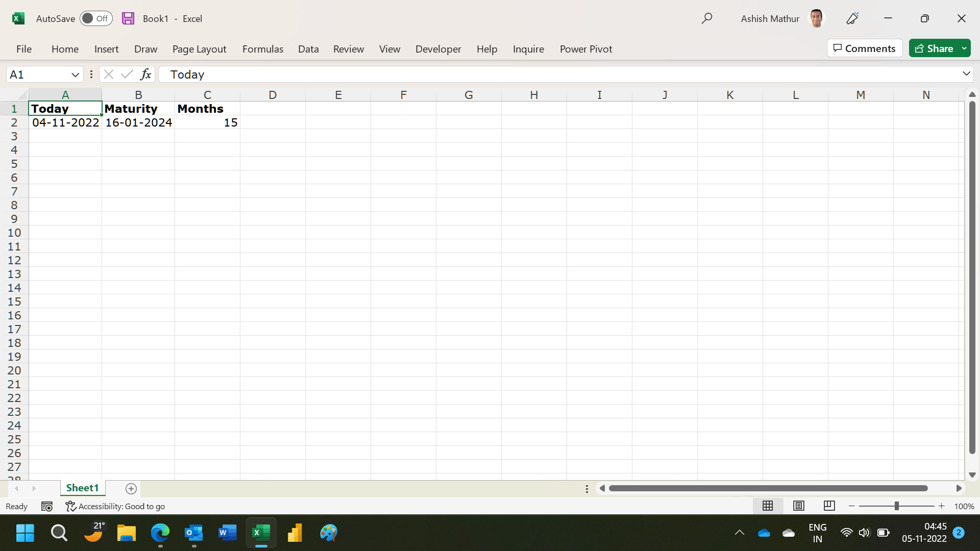Open Power BI from the taskbar

click(295, 533)
